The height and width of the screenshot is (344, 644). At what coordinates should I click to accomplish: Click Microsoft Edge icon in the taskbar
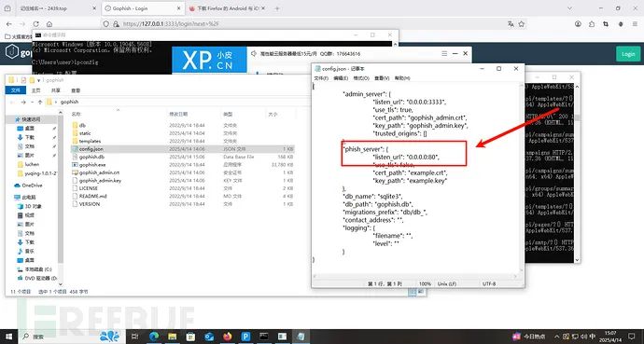(154, 337)
